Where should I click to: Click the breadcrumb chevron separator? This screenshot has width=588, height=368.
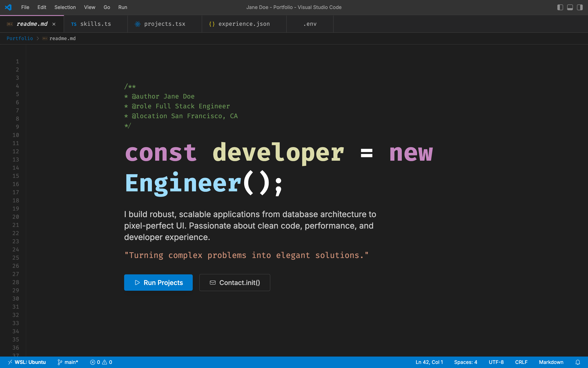pyautogui.click(x=38, y=38)
